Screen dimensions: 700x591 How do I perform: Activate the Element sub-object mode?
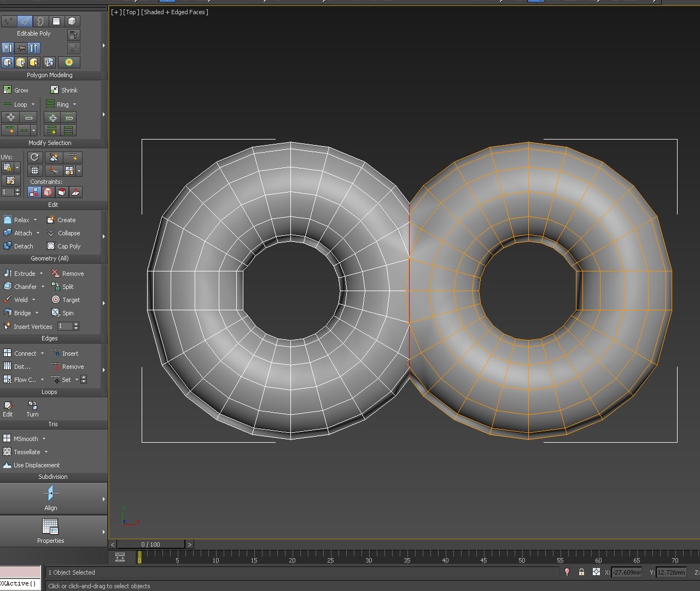[x=72, y=21]
